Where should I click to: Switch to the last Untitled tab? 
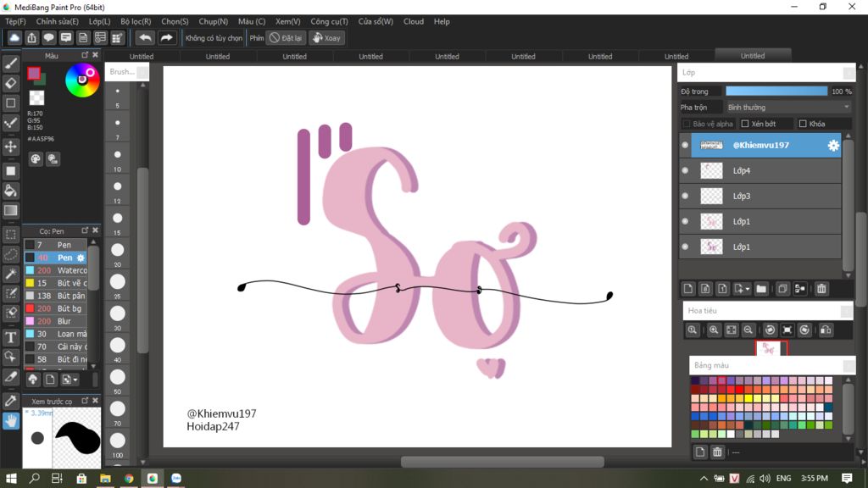point(753,56)
